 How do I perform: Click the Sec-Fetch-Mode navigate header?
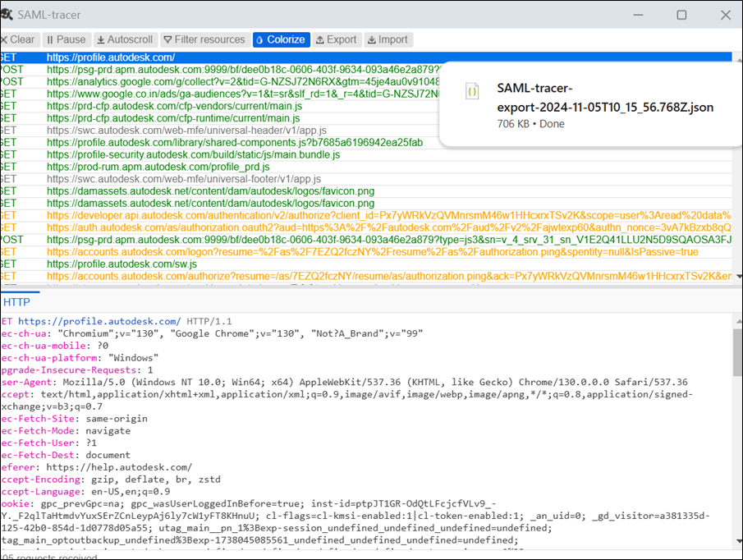pyautogui.click(x=66, y=430)
